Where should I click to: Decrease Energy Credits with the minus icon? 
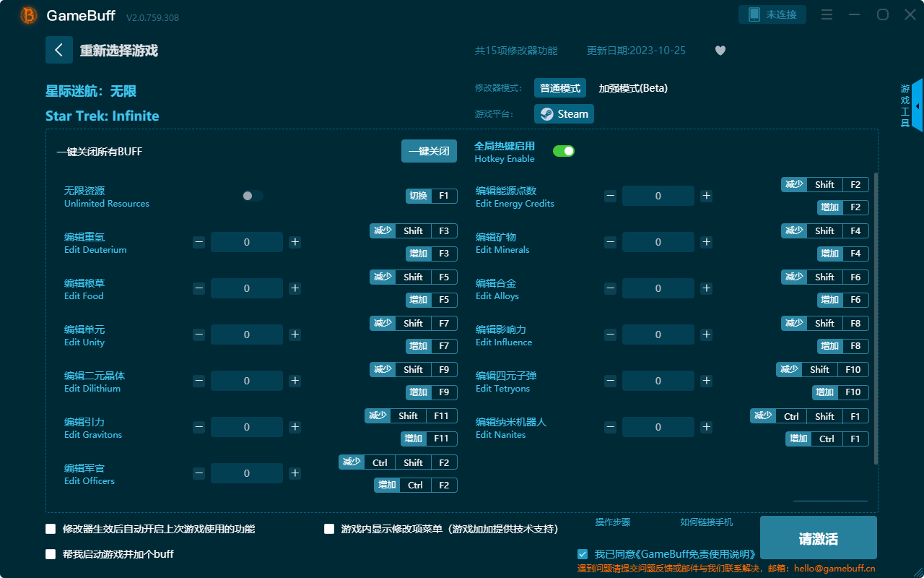click(x=610, y=196)
